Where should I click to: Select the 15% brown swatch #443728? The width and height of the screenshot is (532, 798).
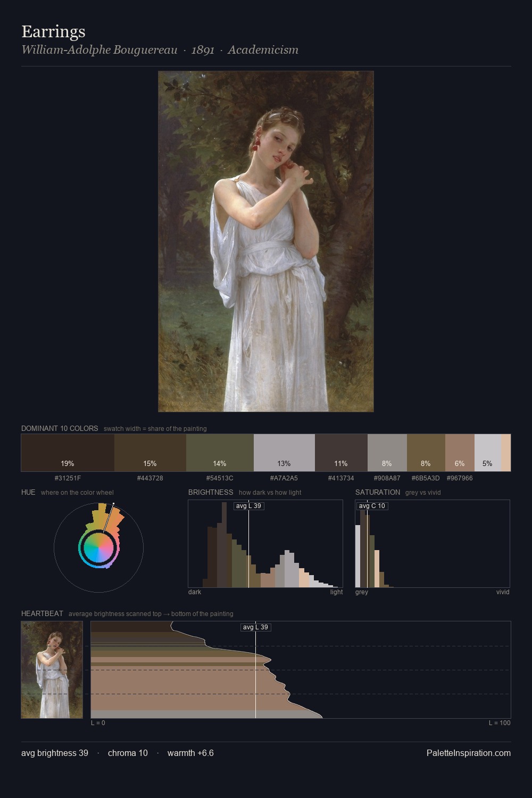[150, 453]
